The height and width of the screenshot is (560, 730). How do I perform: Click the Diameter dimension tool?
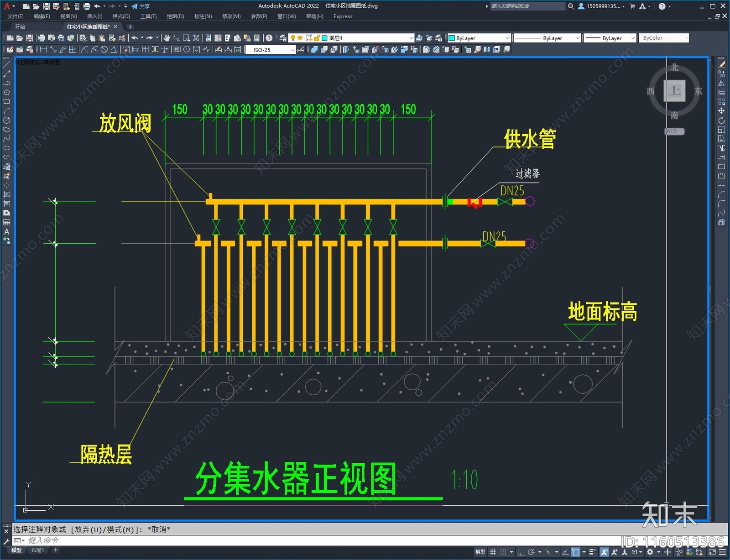coord(104,49)
